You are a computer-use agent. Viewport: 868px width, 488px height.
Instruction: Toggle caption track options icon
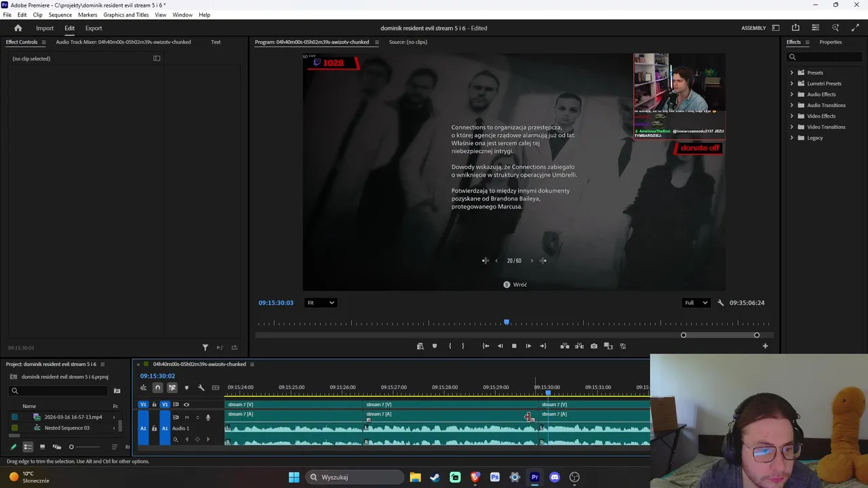pos(216,388)
